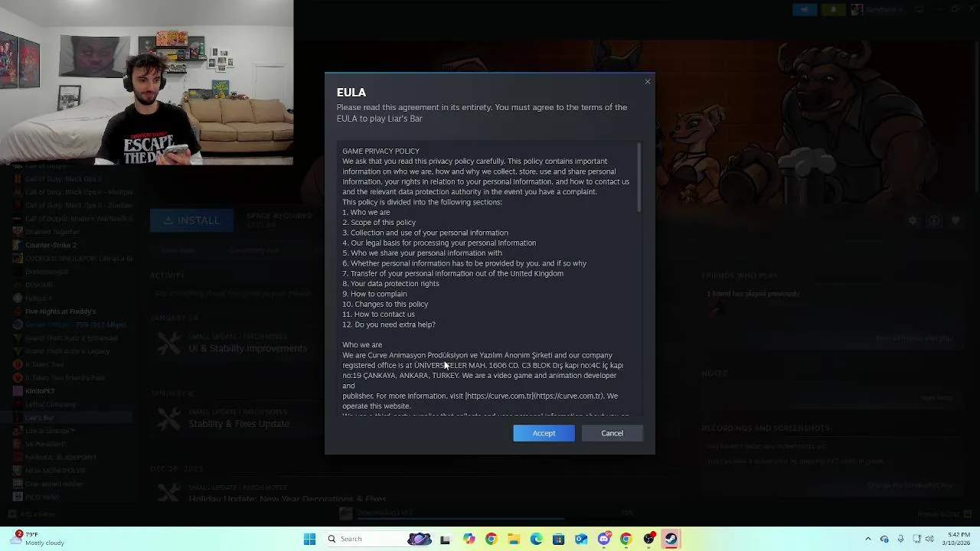The height and width of the screenshot is (551, 980).
Task: Click KinitoPET game icon in library
Action: [x=18, y=391]
